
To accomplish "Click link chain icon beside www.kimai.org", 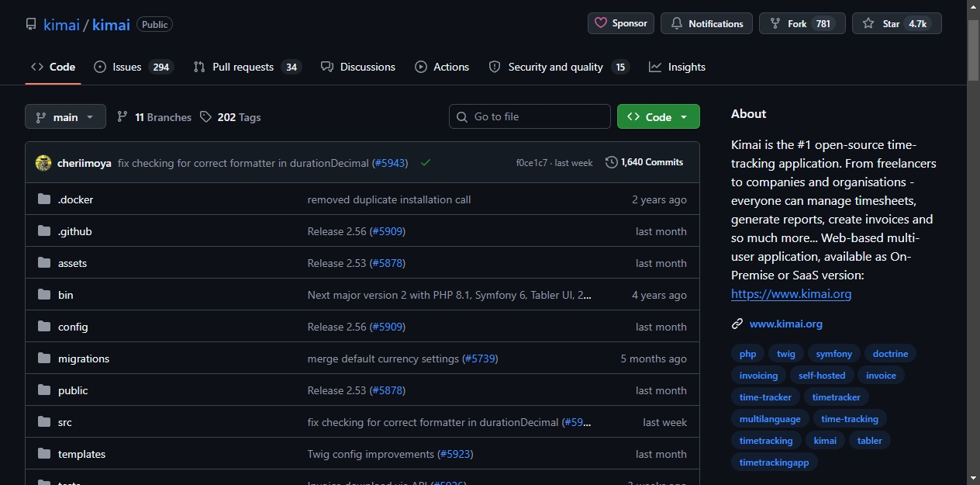I will (737, 324).
